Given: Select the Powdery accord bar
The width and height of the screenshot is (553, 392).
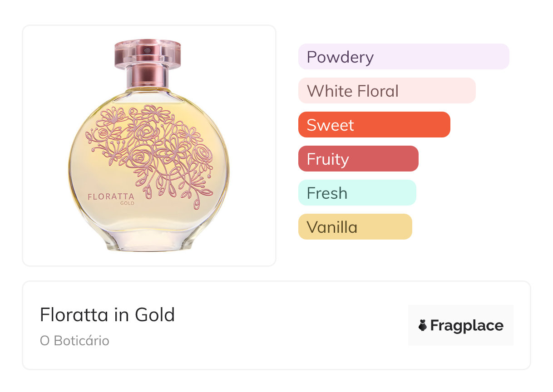Looking at the screenshot, I should tap(403, 57).
